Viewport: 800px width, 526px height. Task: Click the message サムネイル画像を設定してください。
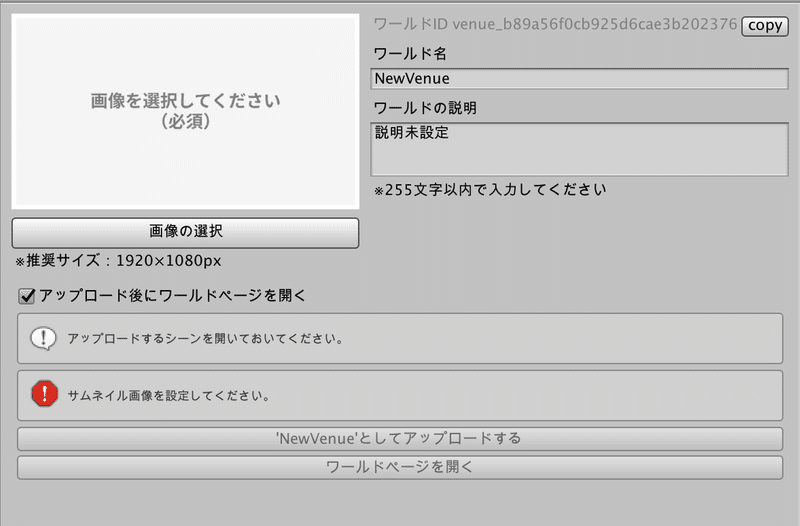click(169, 396)
